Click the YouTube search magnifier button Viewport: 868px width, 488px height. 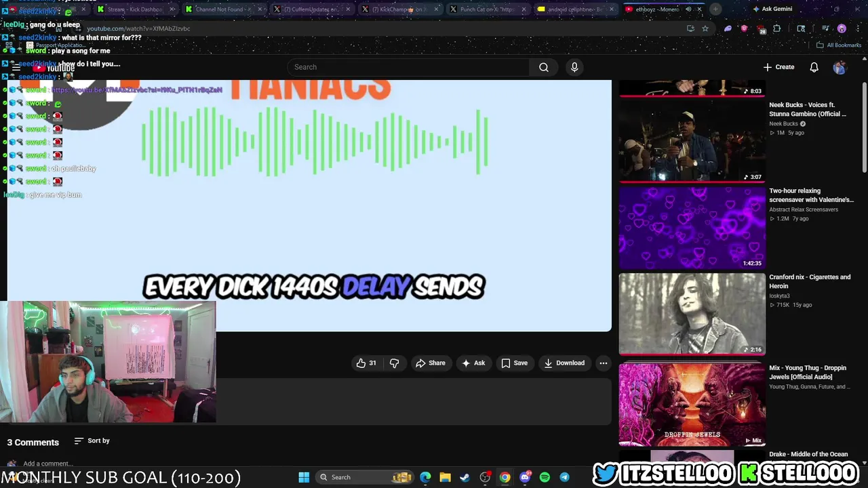544,67
